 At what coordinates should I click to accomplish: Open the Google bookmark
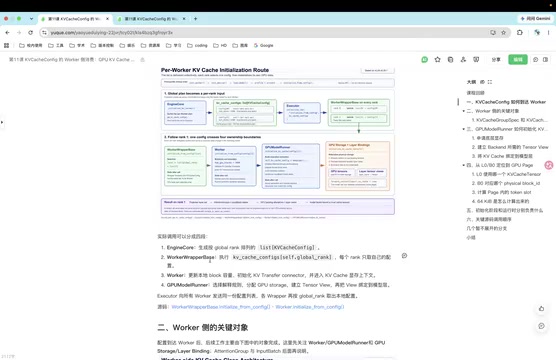click(x=263, y=45)
